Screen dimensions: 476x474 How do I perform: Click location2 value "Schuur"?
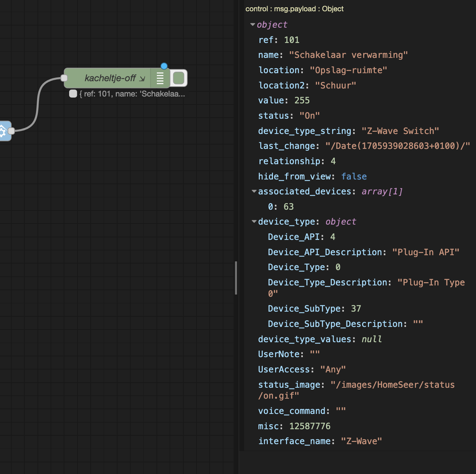(x=336, y=86)
